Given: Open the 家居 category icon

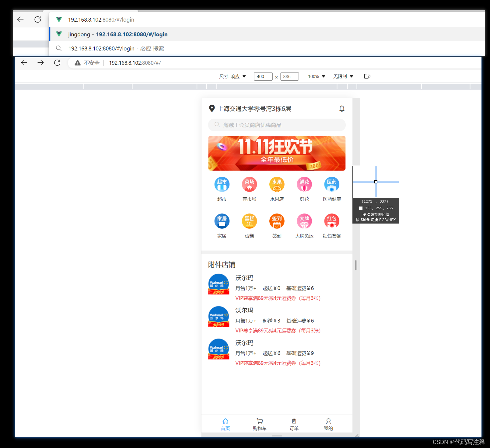Looking at the screenshot, I should tap(222, 221).
